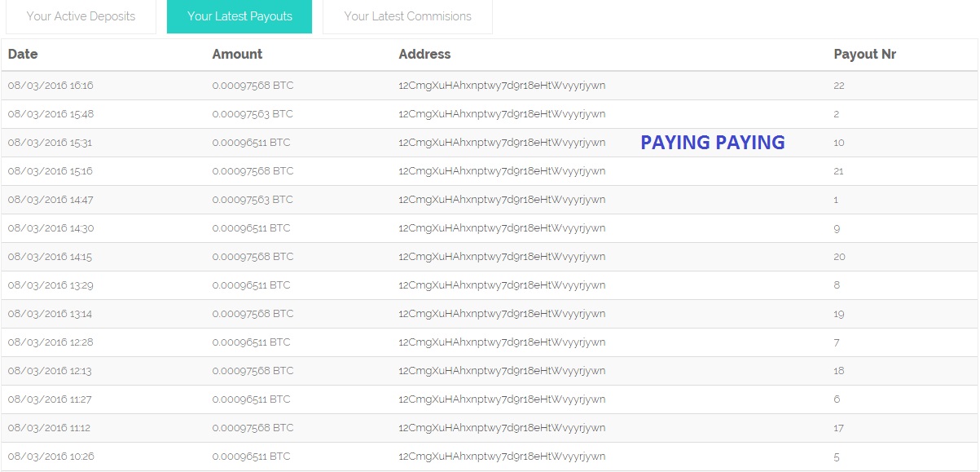This screenshot has height=472, width=980.
Task: Click the BTC address in 11:27 row
Action: click(x=502, y=399)
